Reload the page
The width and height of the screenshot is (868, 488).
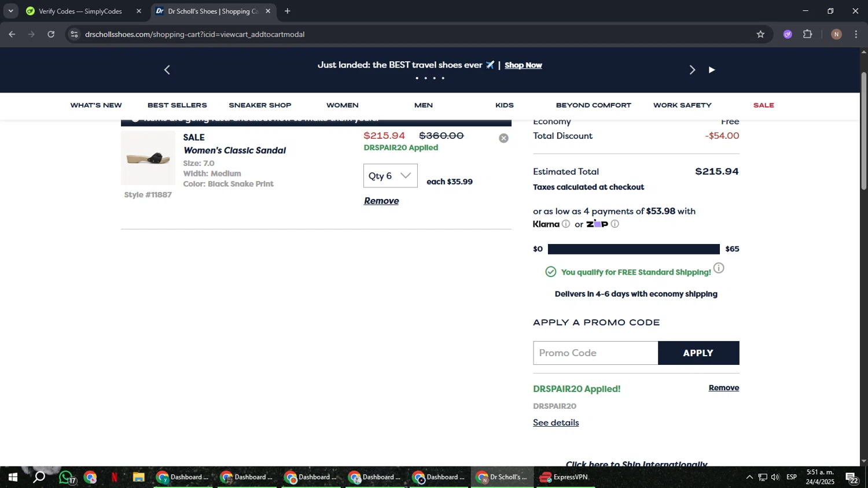51,35
